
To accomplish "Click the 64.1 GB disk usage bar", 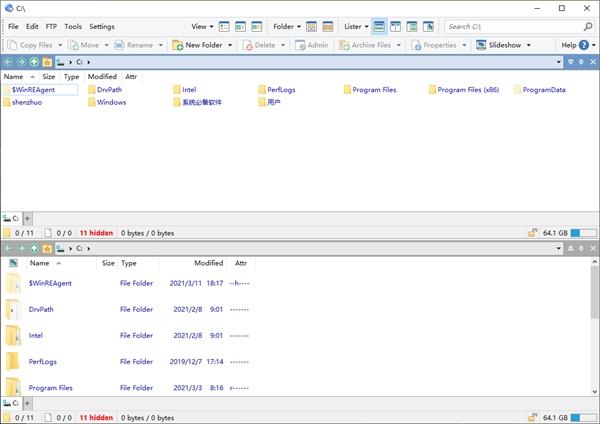I will 583,232.
